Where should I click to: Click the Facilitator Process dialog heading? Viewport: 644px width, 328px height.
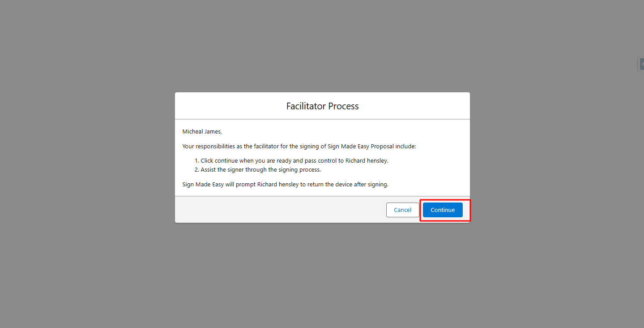[x=322, y=106]
